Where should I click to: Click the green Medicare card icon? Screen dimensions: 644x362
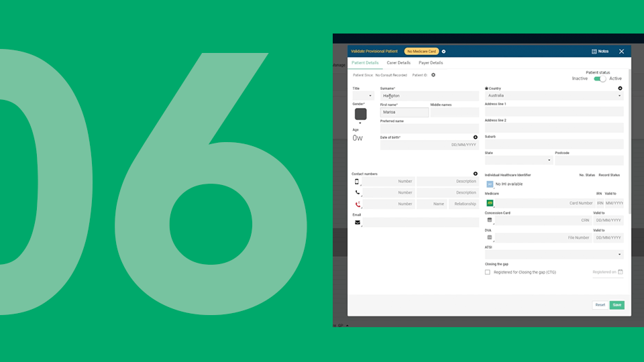pyautogui.click(x=490, y=203)
